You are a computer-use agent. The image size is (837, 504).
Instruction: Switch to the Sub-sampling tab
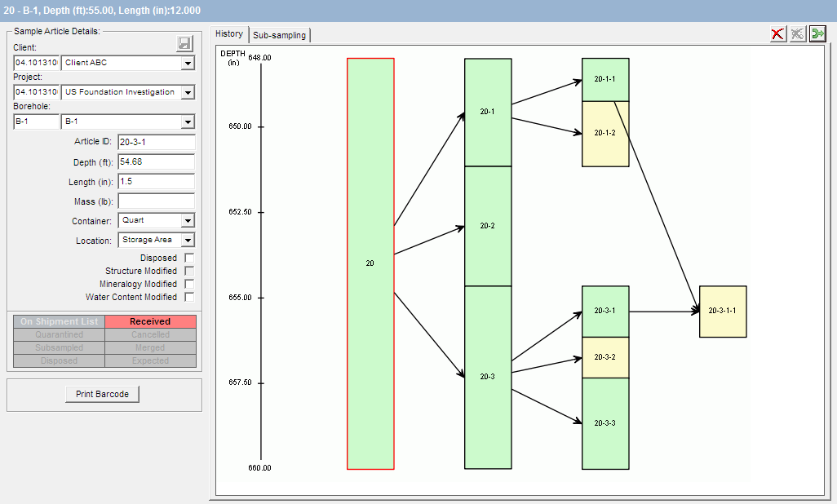[279, 35]
